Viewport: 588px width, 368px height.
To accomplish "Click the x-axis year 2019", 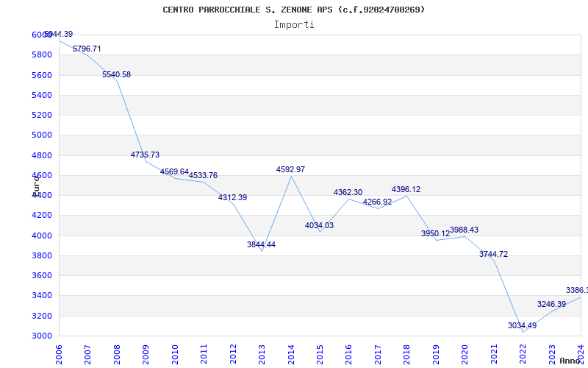I will coord(436,355).
